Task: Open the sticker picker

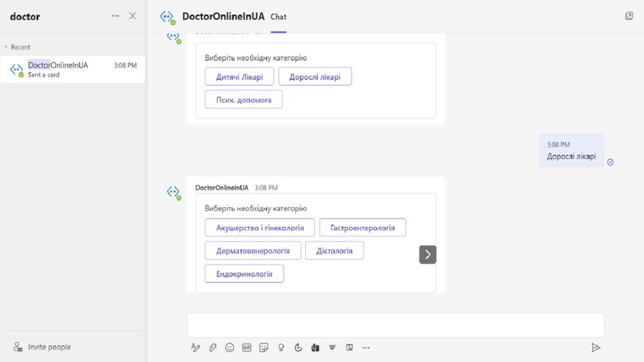Action: pos(264,348)
